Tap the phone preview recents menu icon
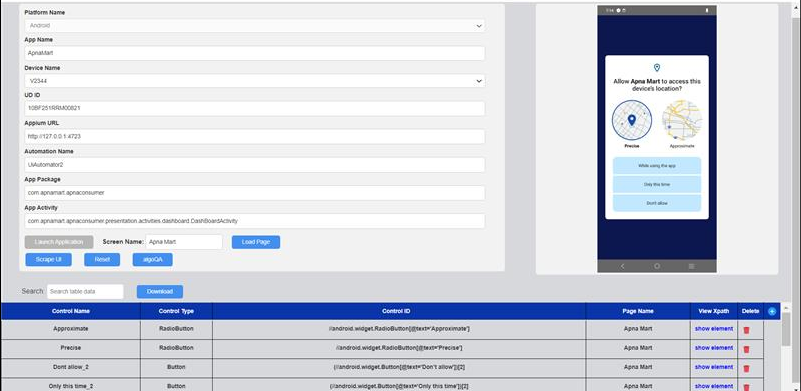Screen dimensions: 801x391 pos(691,266)
